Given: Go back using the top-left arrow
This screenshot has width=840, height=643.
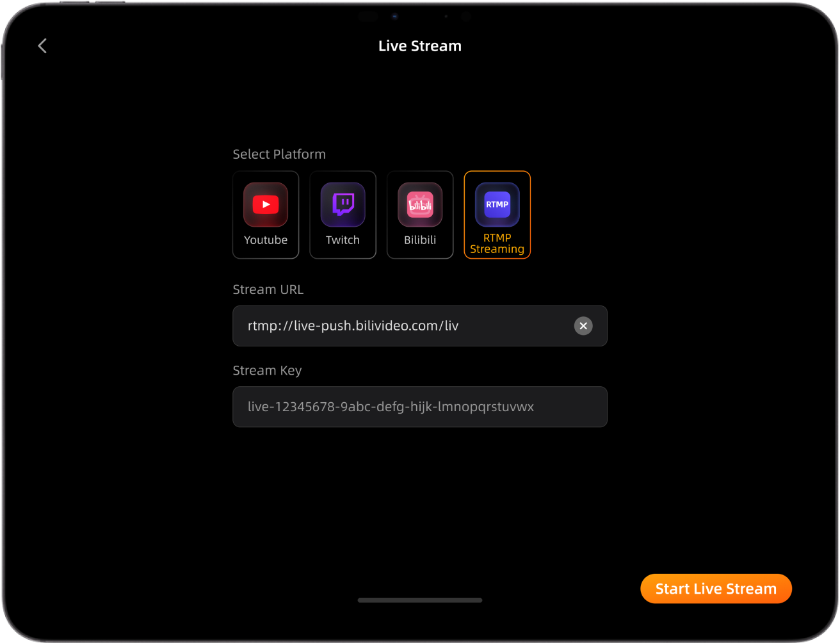Looking at the screenshot, I should pos(42,46).
